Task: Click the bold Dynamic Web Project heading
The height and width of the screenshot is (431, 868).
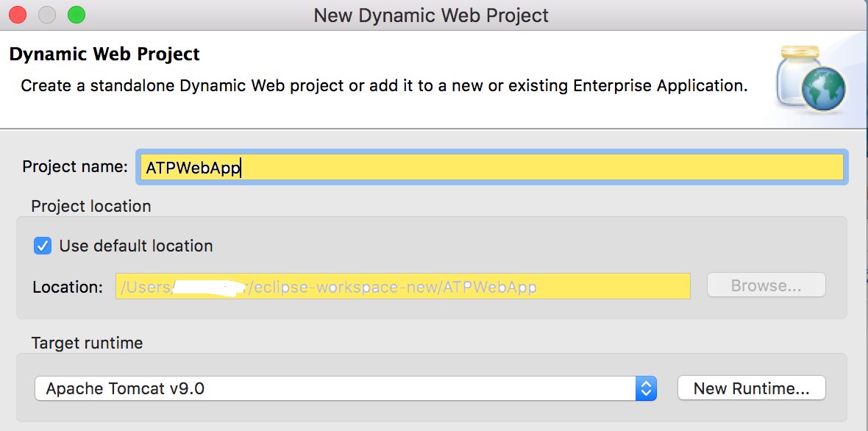Action: (x=104, y=54)
